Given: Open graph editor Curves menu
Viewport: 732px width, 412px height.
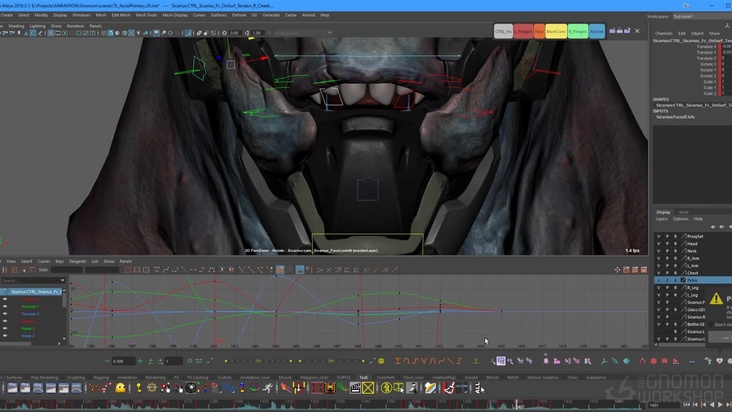Looking at the screenshot, I should pos(44,261).
